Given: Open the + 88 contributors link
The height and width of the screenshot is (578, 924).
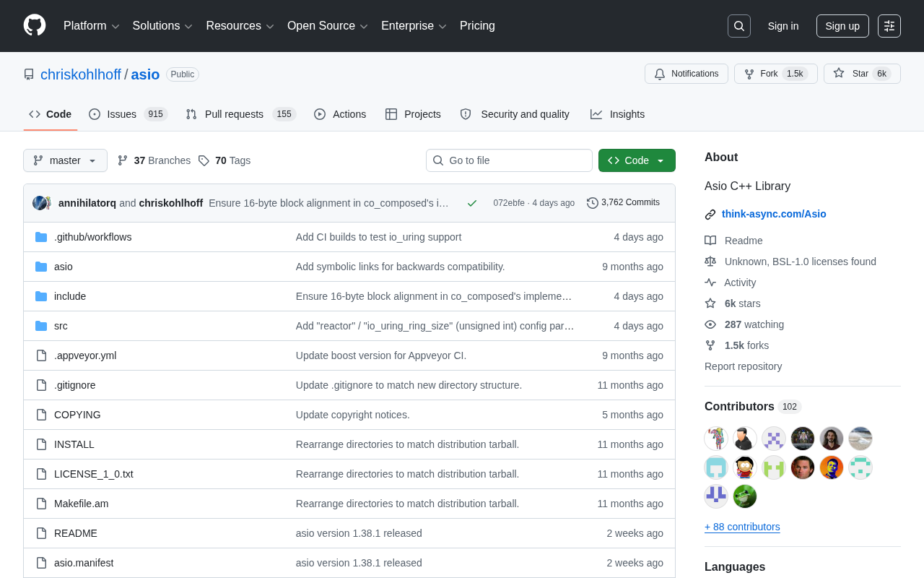Looking at the screenshot, I should click(742, 527).
